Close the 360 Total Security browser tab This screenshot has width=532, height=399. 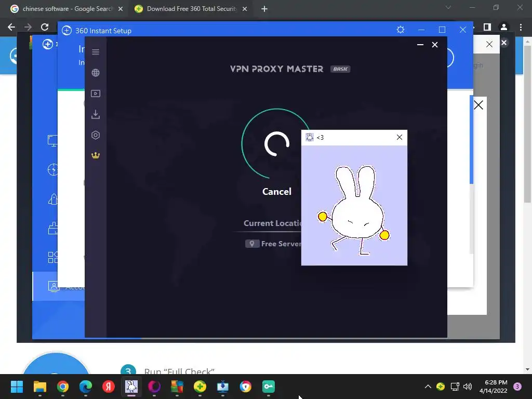point(245,9)
